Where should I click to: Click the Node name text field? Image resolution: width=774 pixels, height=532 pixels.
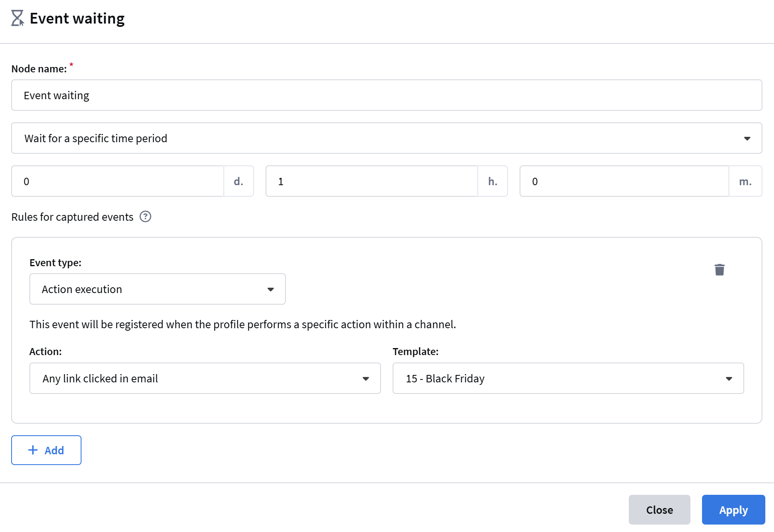[386, 95]
